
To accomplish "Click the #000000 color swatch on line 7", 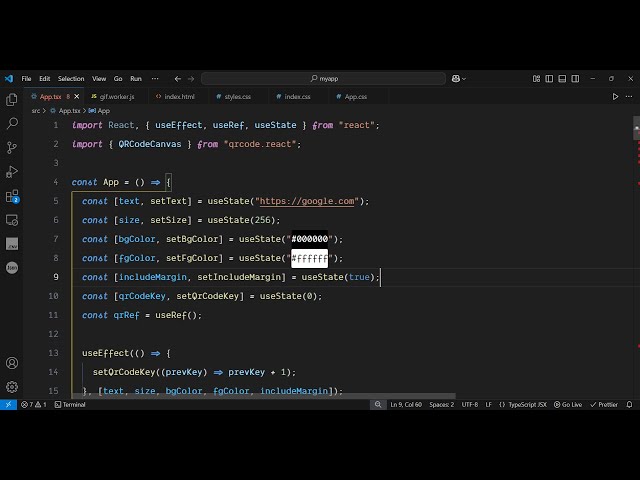I will [x=309, y=239].
